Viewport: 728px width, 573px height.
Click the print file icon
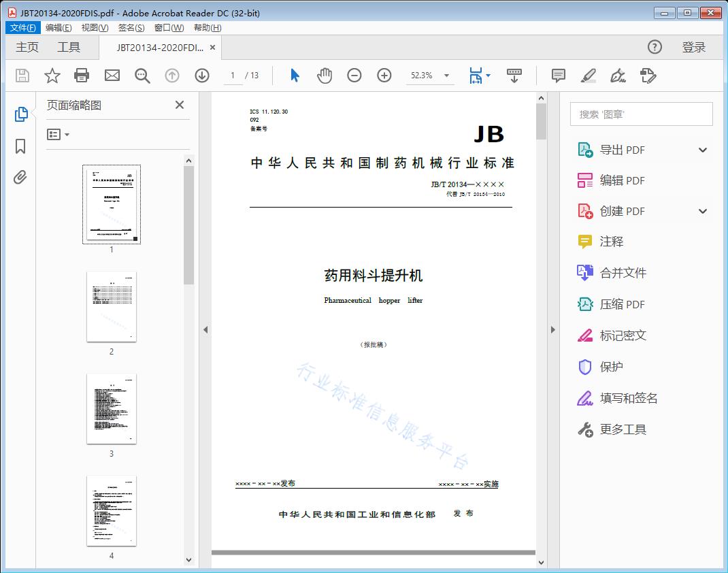[x=82, y=76]
